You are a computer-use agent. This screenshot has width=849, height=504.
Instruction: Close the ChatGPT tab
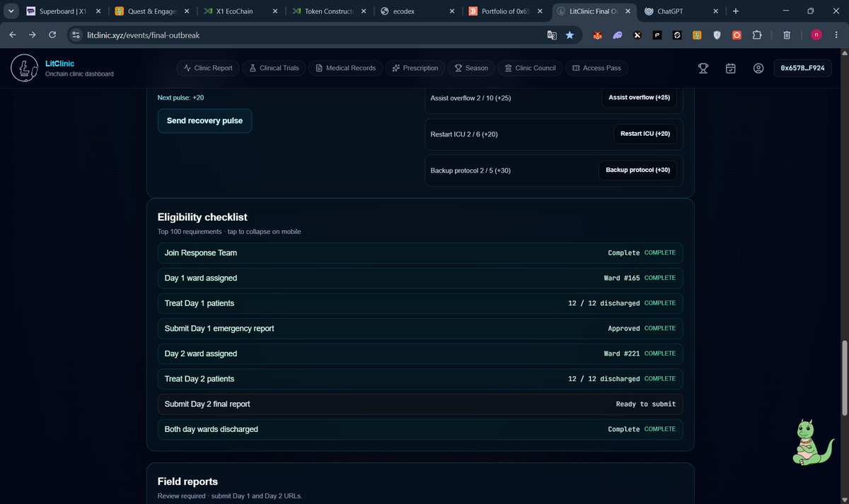click(716, 11)
